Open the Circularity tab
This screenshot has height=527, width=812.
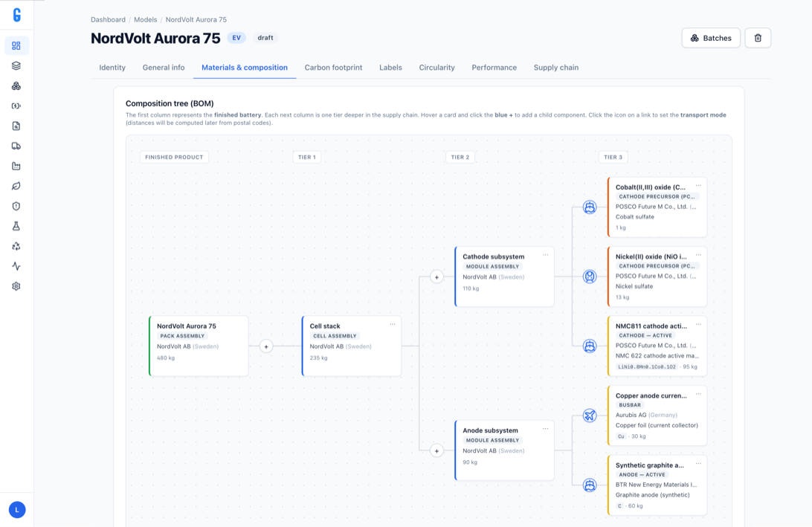(x=436, y=68)
